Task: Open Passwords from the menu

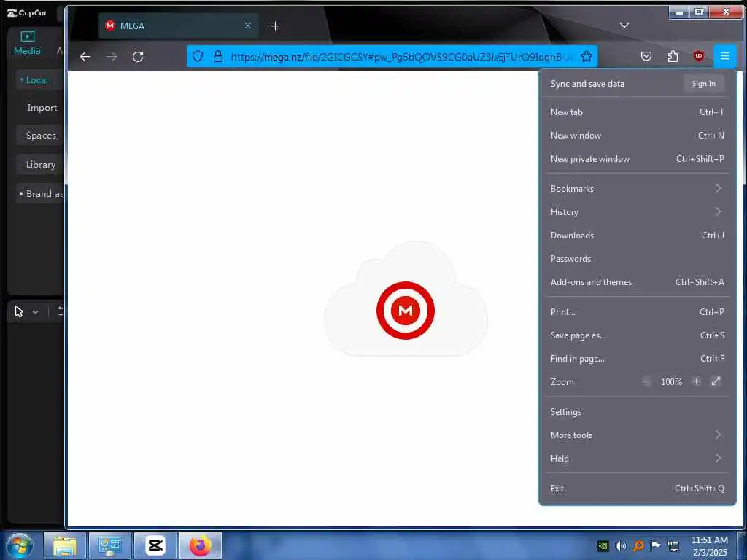Action: tap(637, 259)
